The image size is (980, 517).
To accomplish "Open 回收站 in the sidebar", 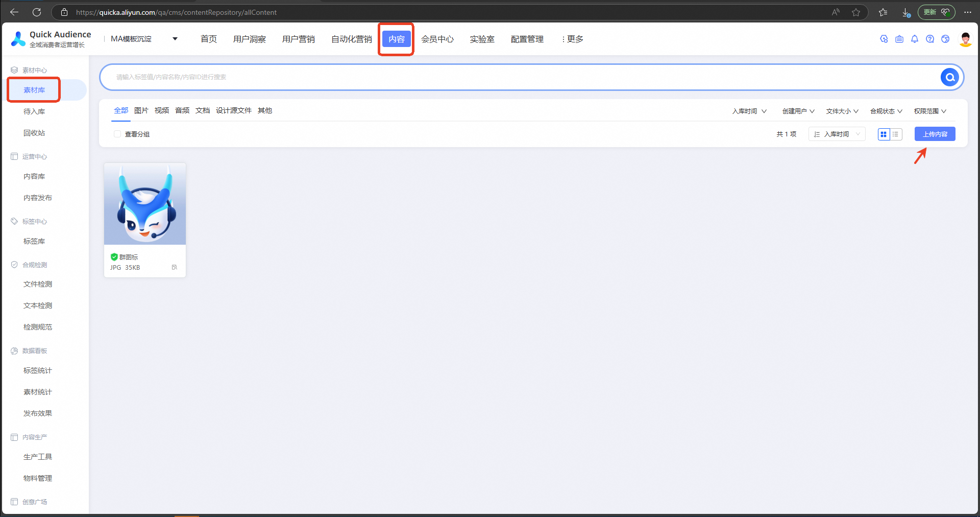I will tap(34, 133).
